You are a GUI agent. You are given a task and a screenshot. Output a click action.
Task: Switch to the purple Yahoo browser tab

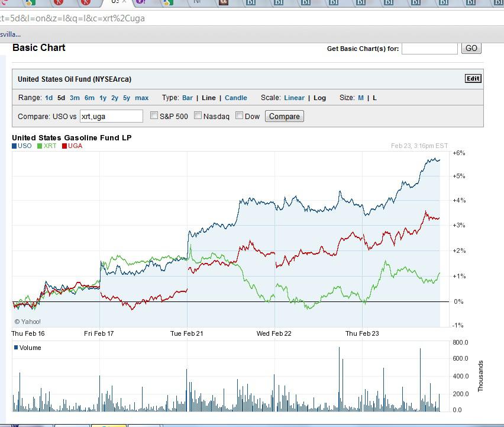pos(140,2)
